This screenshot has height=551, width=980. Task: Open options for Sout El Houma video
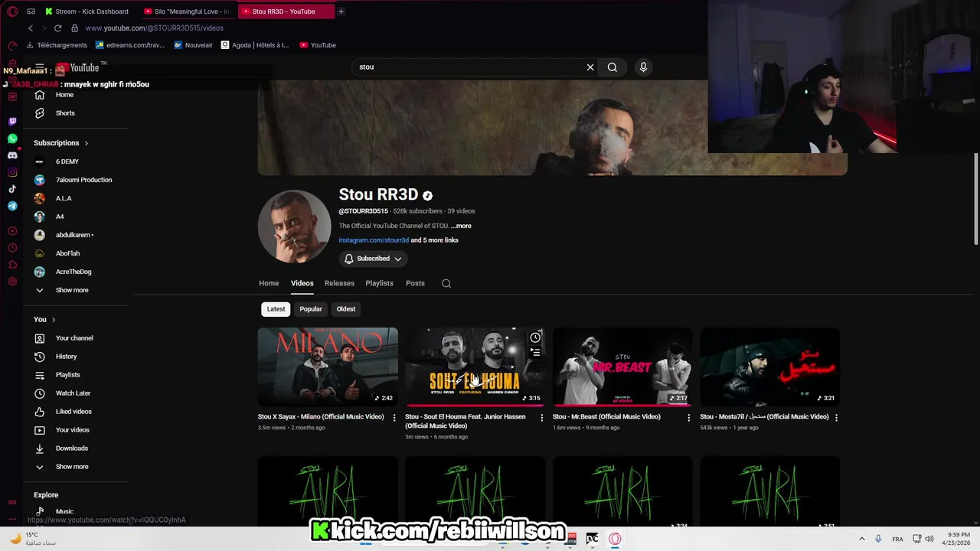[x=541, y=418]
